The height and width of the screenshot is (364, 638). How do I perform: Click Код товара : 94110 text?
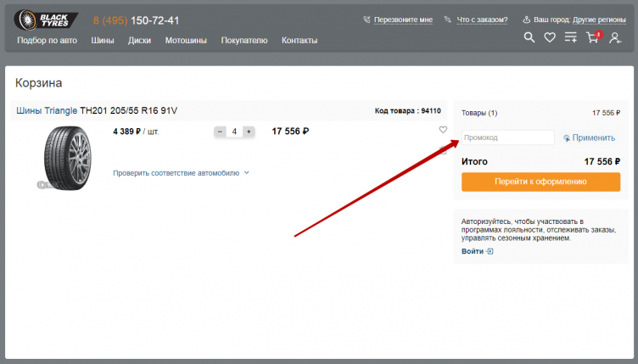(x=408, y=110)
